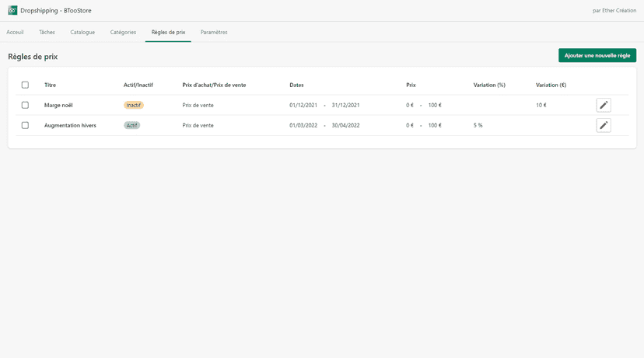Open the Catégories tab
Screen dimensions: 644x362
[x=123, y=32]
